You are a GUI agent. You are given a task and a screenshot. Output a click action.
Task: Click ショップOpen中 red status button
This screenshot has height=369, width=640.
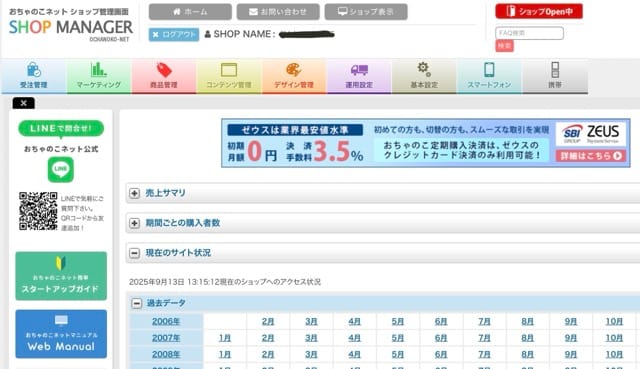[x=539, y=11]
